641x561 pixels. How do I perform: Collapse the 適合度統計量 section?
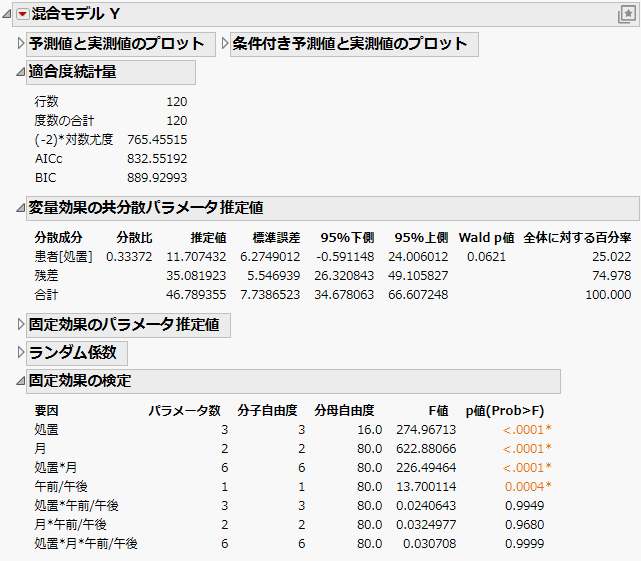coord(20,72)
